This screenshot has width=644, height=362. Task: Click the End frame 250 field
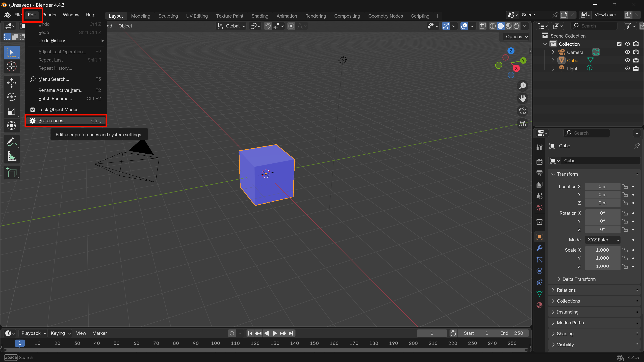click(x=511, y=333)
